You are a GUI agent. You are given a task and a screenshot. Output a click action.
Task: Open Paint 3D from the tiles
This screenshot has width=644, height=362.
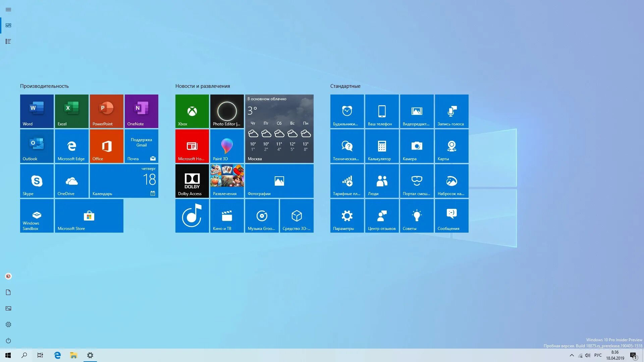point(227,146)
